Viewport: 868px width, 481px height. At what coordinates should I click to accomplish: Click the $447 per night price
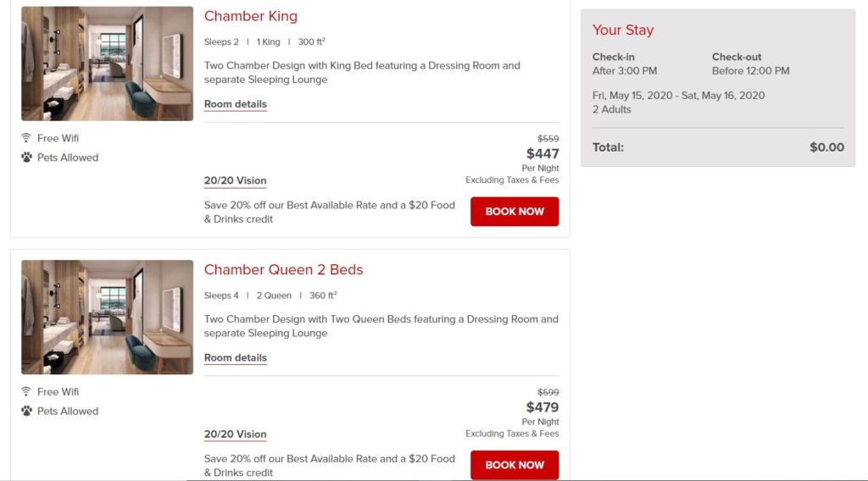click(x=542, y=153)
